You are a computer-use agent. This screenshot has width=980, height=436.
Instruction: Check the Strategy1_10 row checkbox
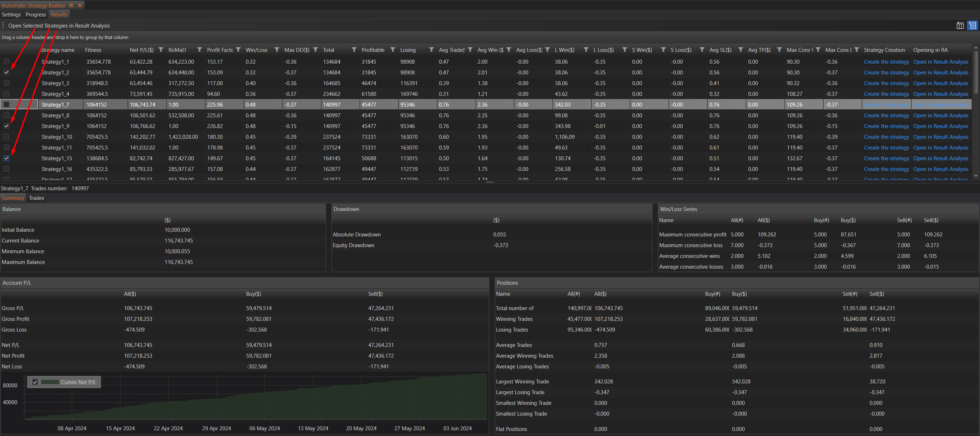(x=6, y=137)
